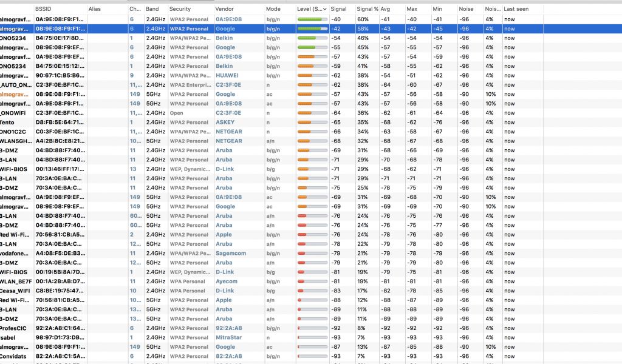The image size is (622, 364).
Task: Sort the table by BSSID column header
Action: 44,9
